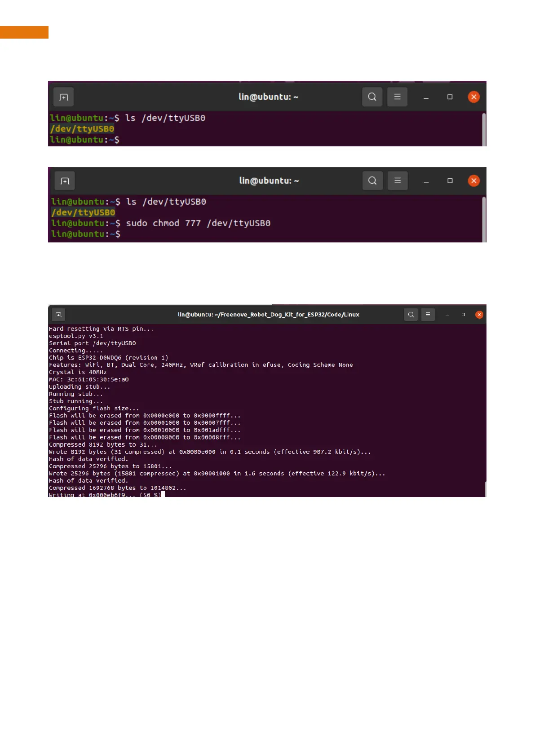
Task: Click 'Connecting.....' line
Action: point(76,351)
